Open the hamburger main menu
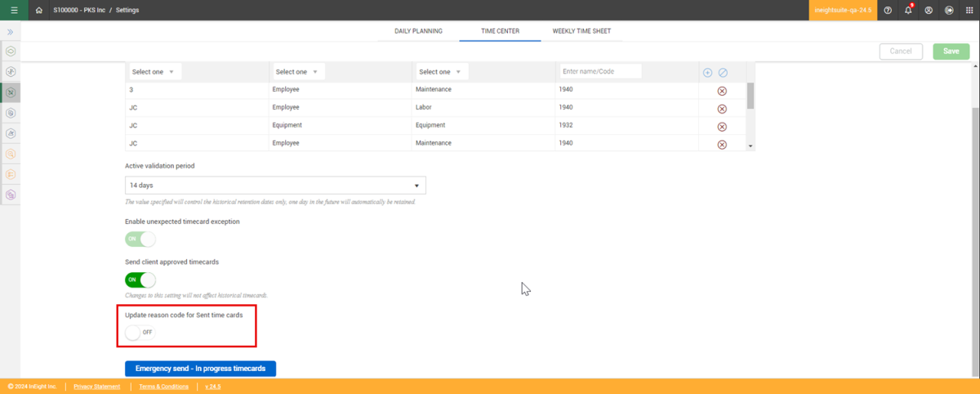 point(14,10)
